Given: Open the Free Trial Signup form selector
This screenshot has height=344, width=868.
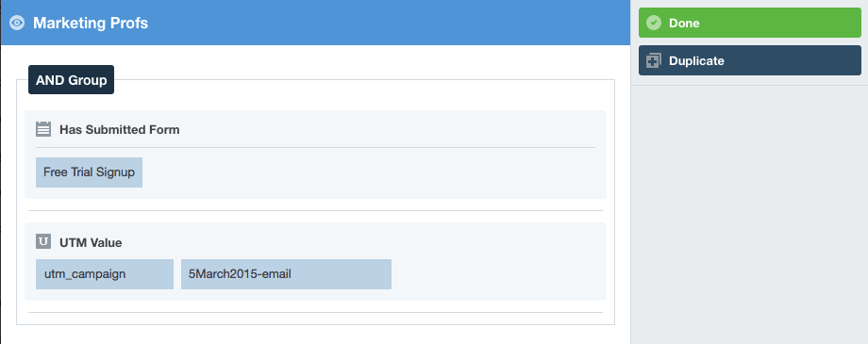Looking at the screenshot, I should pyautogui.click(x=89, y=172).
